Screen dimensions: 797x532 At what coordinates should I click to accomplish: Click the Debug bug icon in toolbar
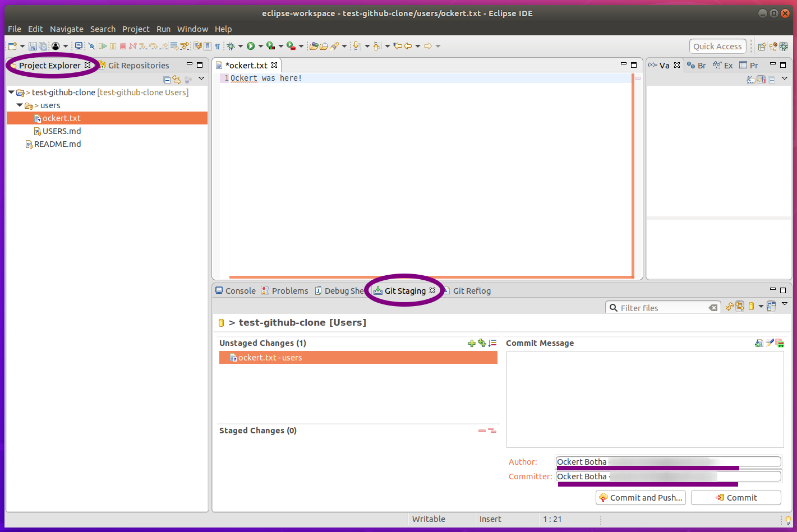(x=231, y=46)
